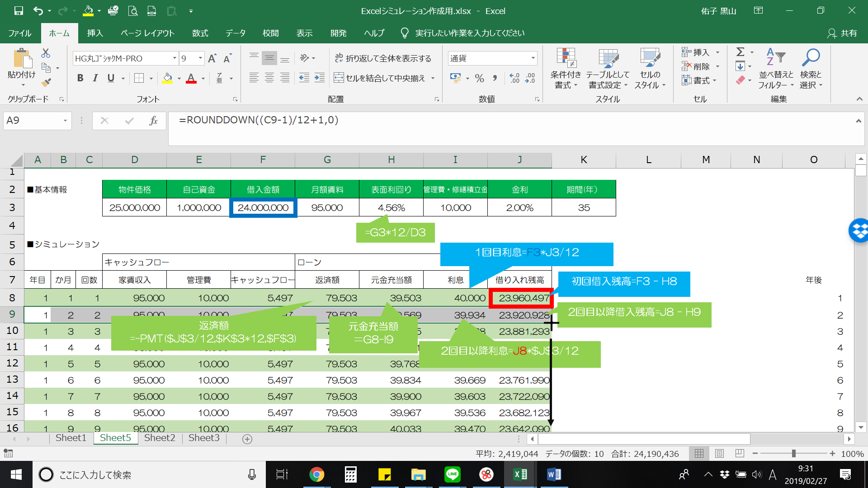Viewport: 868px width, 488px height.
Task: Click the Insert Function fx icon
Action: tap(153, 121)
